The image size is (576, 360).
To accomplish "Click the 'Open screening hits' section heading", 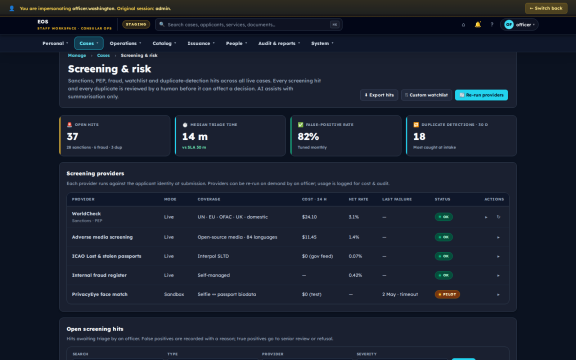I will coord(95,329).
